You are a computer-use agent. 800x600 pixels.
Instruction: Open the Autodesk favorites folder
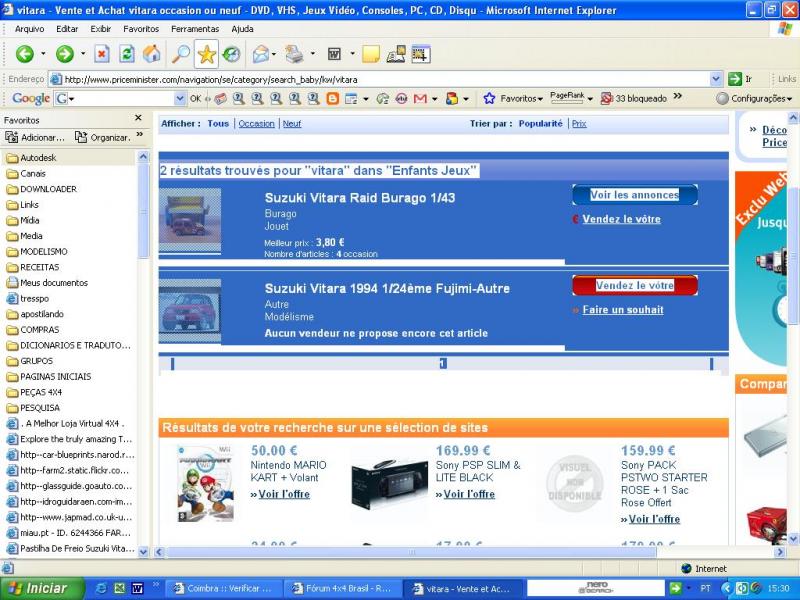click(38, 158)
